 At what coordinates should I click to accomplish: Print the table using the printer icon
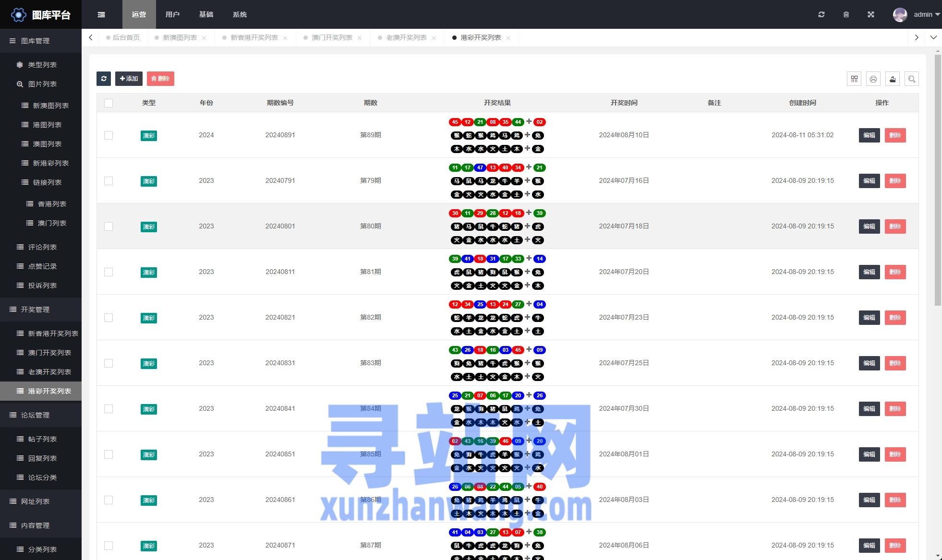(x=873, y=79)
